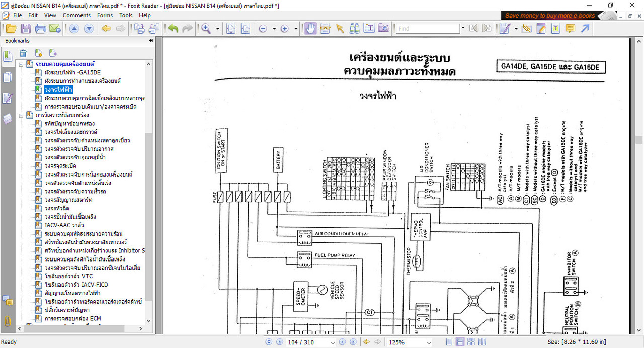Image resolution: width=644 pixels, height=348 pixels.
Task: Open the Comments menu
Action: [76, 15]
